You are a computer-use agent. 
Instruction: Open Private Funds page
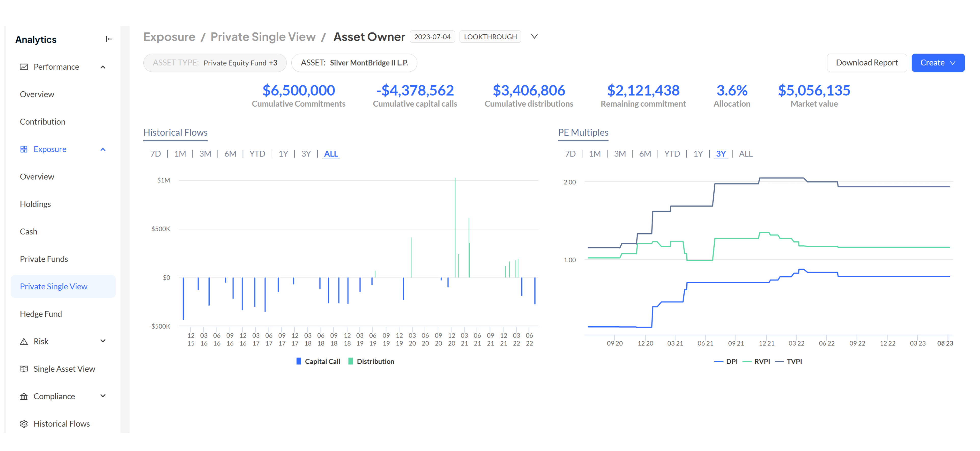pos(44,259)
